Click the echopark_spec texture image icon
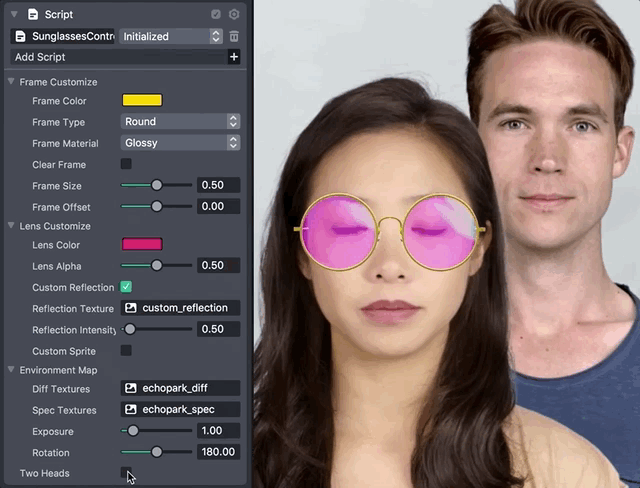The image size is (640, 488). [x=130, y=410]
